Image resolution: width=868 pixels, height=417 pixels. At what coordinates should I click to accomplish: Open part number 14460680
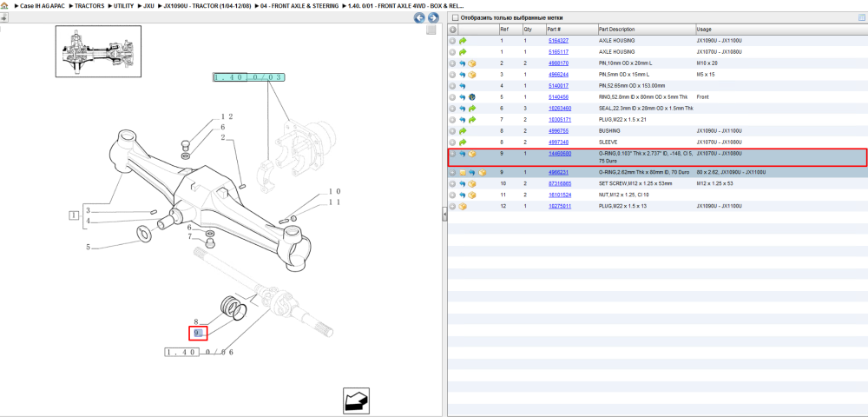coord(560,154)
